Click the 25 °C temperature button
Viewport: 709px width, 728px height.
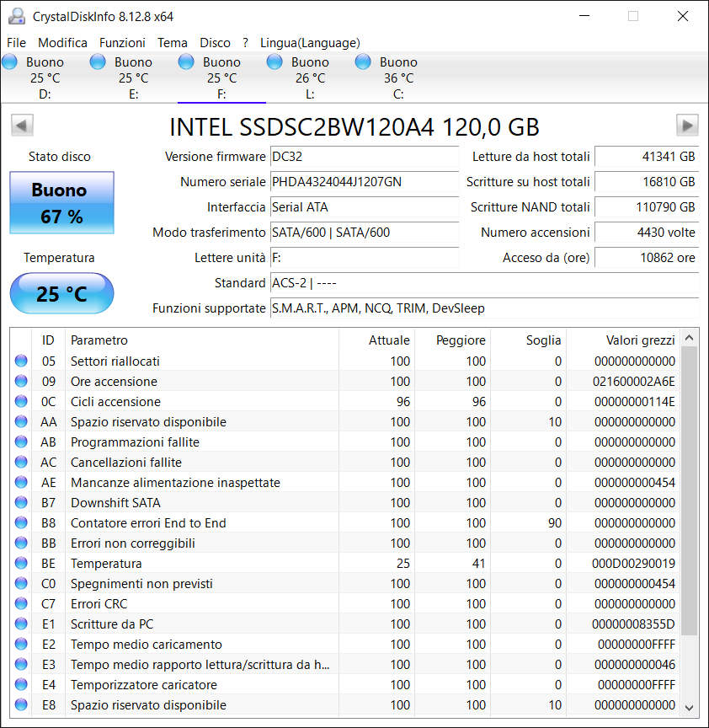(x=61, y=293)
